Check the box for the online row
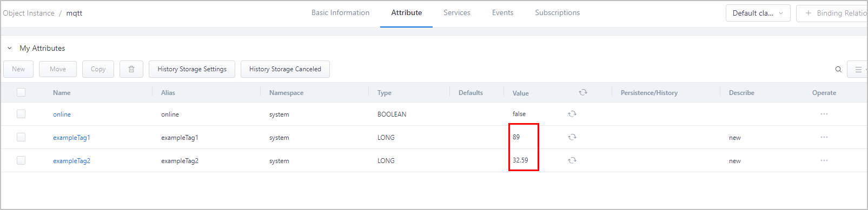The image size is (868, 210). pos(21,114)
